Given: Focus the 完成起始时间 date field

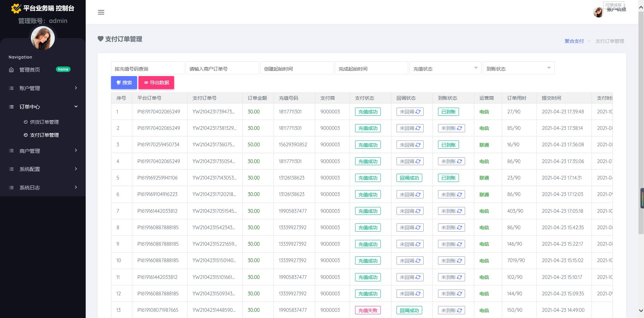Looking at the screenshot, I should point(372,68).
